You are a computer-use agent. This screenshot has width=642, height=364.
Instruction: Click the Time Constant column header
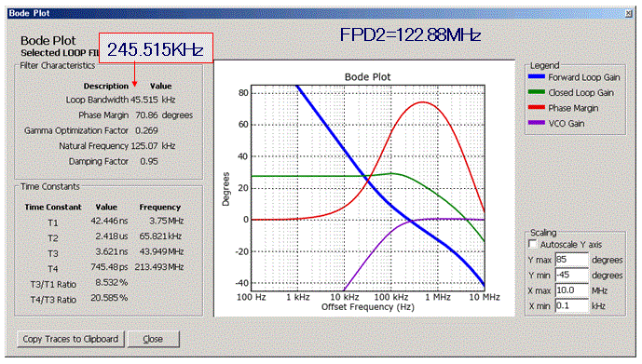[x=53, y=208]
